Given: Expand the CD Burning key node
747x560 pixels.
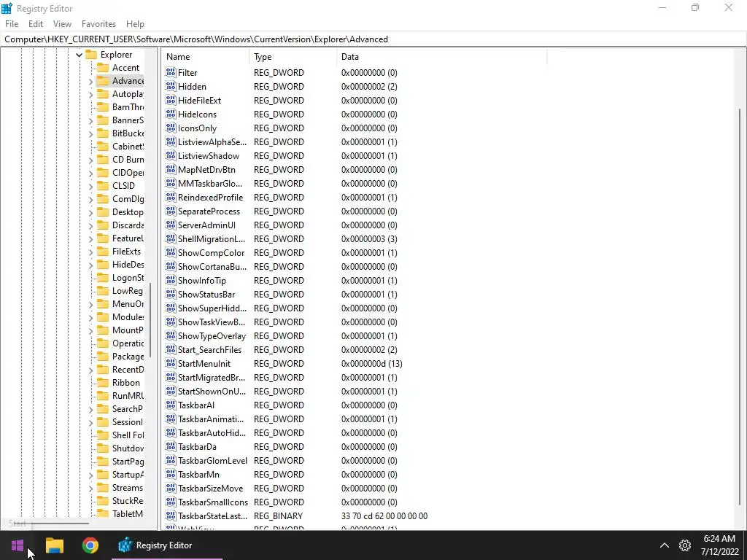Looking at the screenshot, I should tap(90, 160).
